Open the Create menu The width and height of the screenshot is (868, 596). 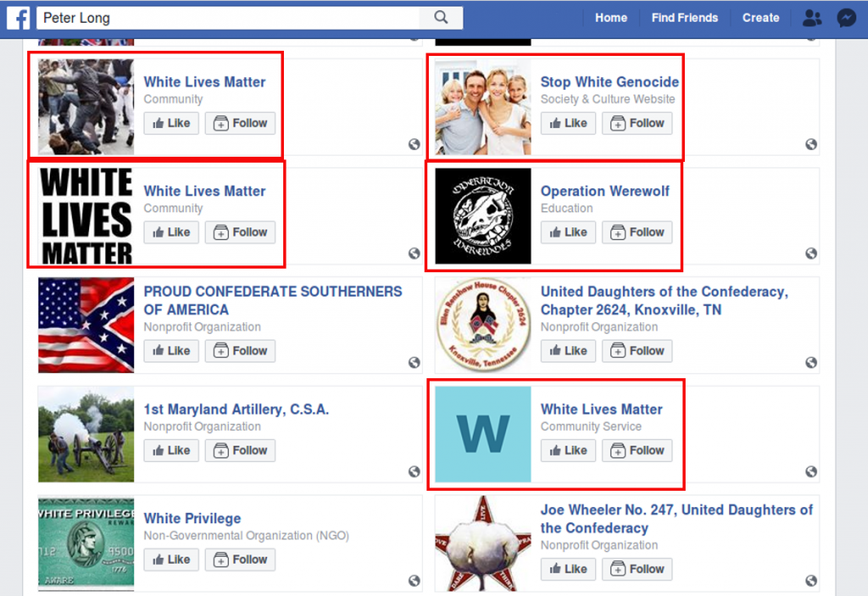click(x=760, y=18)
